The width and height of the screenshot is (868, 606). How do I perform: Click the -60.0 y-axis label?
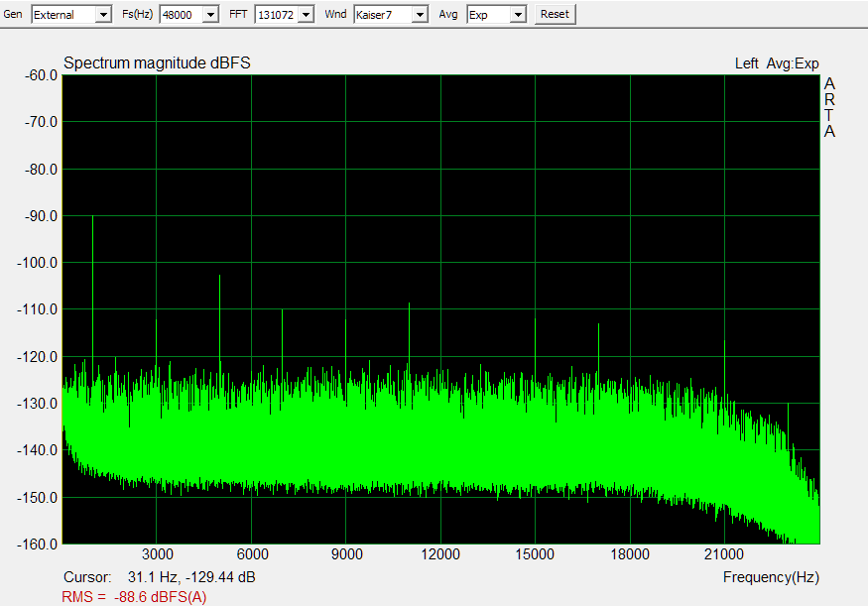point(41,75)
